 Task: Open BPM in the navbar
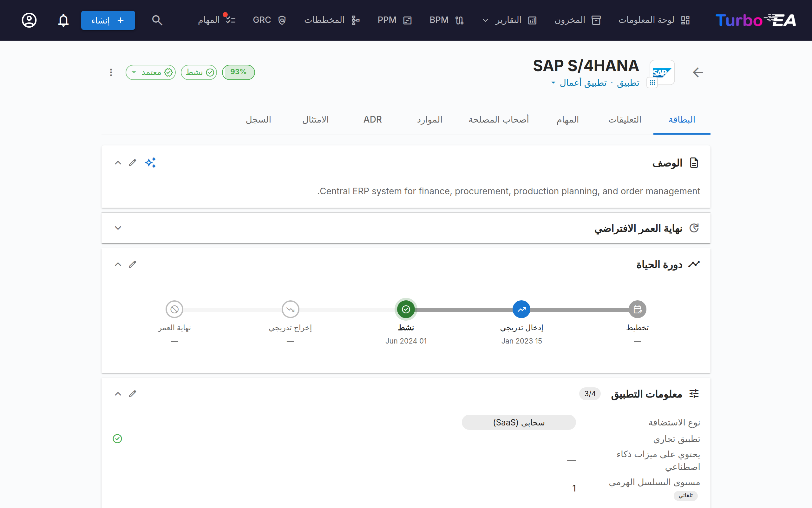[447, 20]
